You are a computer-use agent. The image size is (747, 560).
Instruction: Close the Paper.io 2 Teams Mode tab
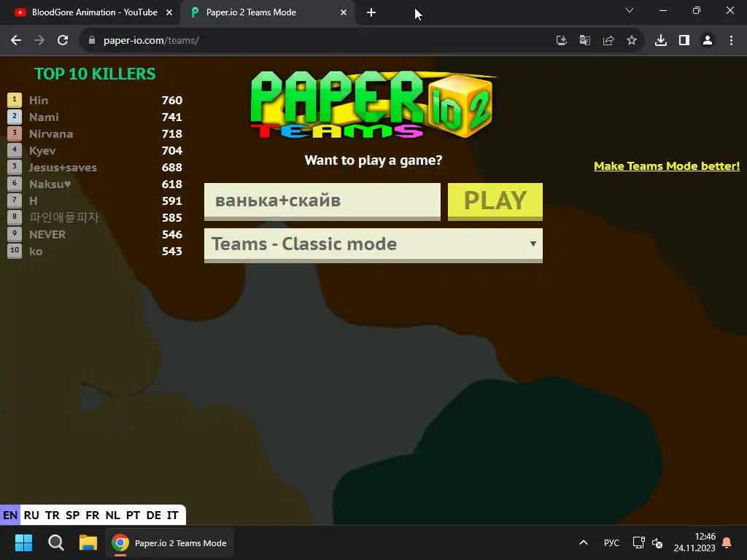pos(344,12)
